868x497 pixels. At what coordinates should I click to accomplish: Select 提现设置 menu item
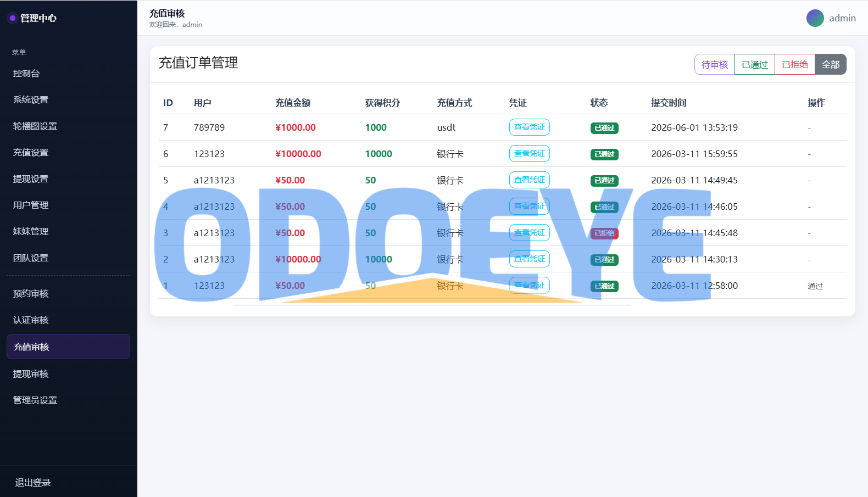(68, 179)
